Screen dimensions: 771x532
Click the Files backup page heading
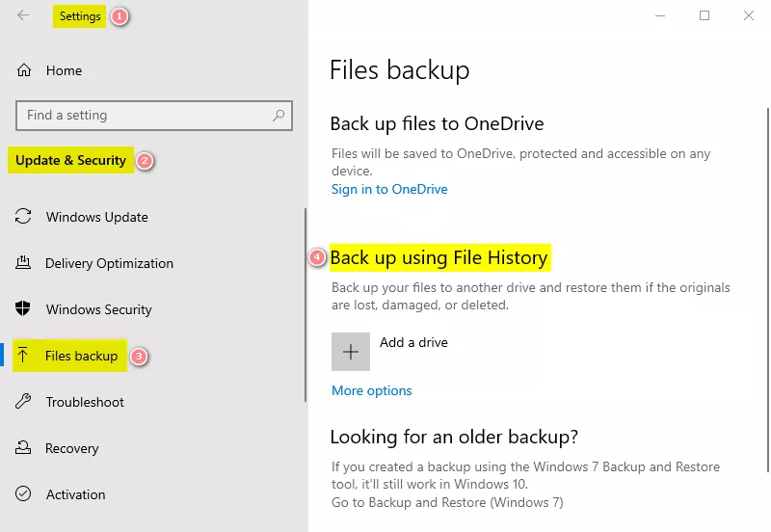point(399,69)
